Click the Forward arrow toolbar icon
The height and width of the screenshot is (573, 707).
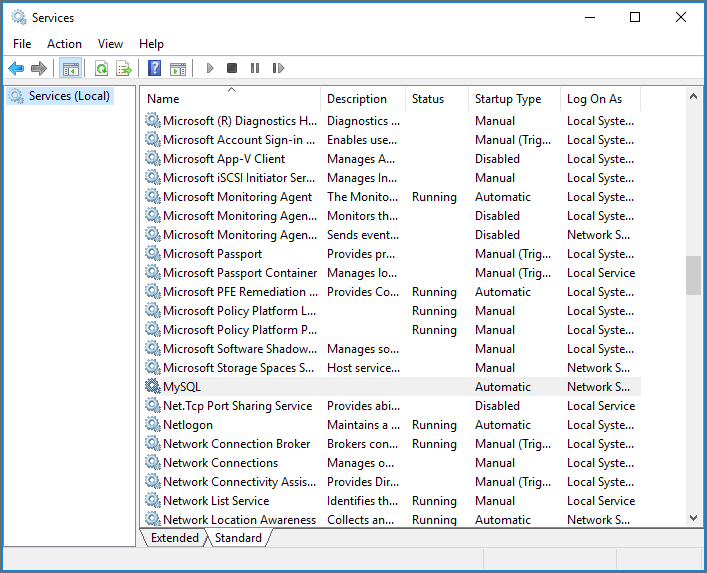39,69
